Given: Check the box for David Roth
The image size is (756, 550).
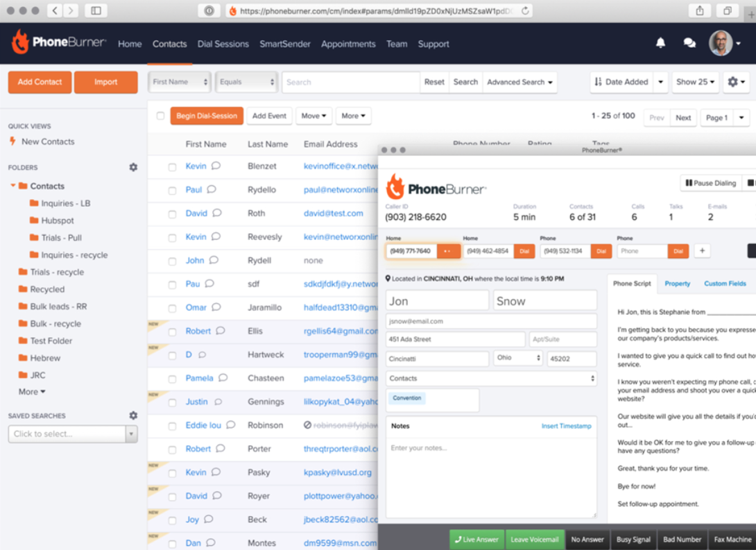Looking at the screenshot, I should tap(172, 214).
